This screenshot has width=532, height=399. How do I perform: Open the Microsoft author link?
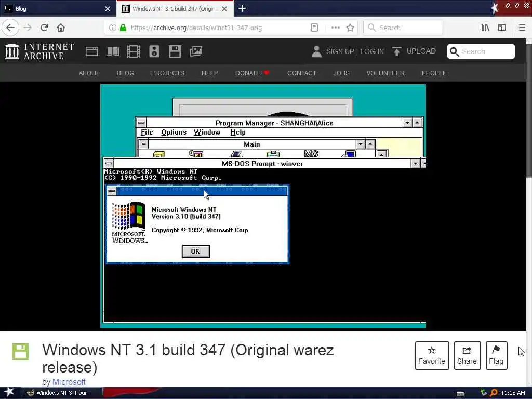point(69,382)
